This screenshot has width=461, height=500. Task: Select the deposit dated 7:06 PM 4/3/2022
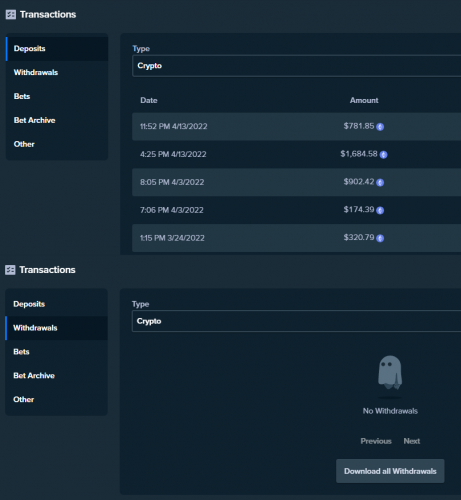pos(297,210)
